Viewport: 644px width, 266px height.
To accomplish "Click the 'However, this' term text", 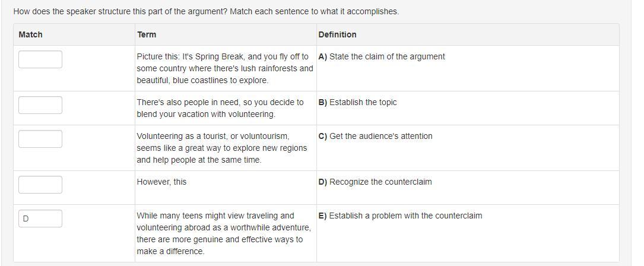I will 161,182.
